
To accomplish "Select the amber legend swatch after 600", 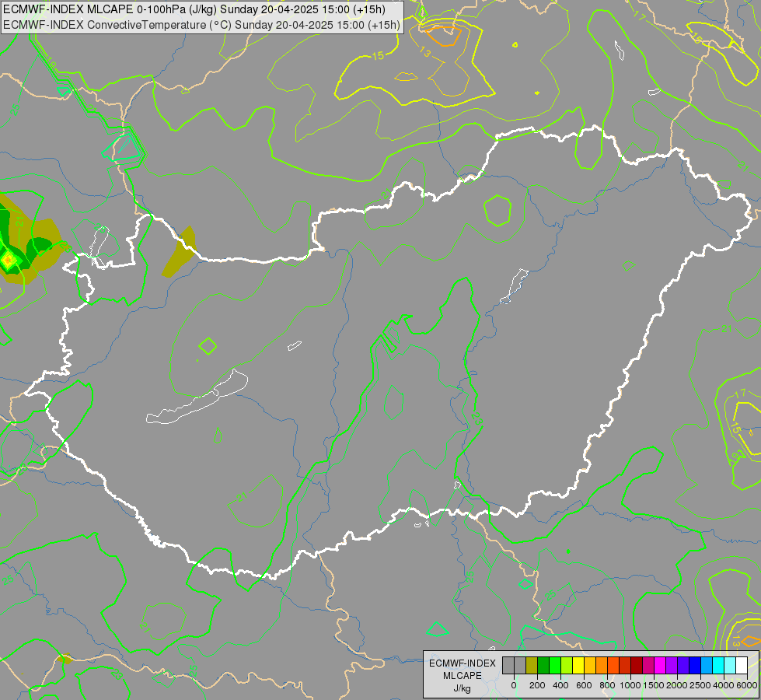I will click(x=590, y=665).
